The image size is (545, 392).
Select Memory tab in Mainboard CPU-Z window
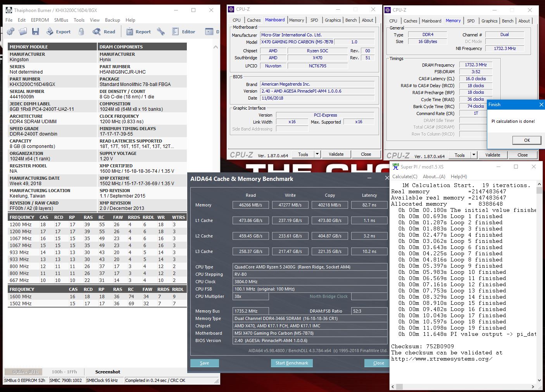pos(297,20)
